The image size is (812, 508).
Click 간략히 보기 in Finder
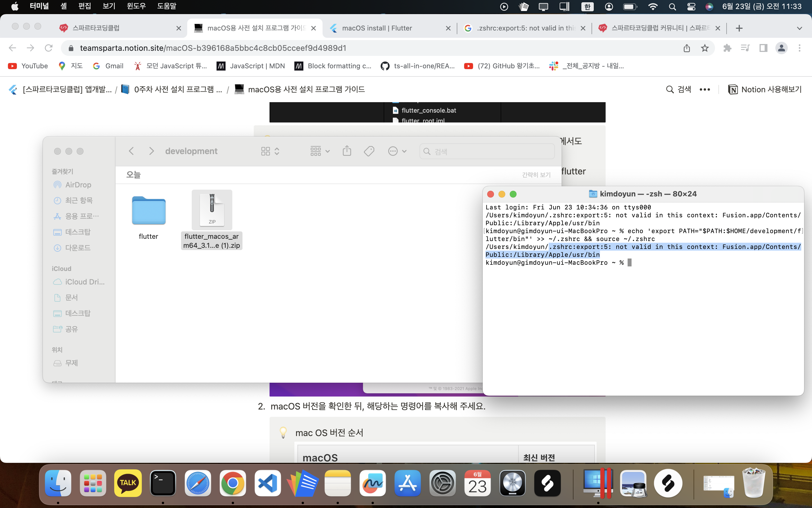tap(536, 175)
